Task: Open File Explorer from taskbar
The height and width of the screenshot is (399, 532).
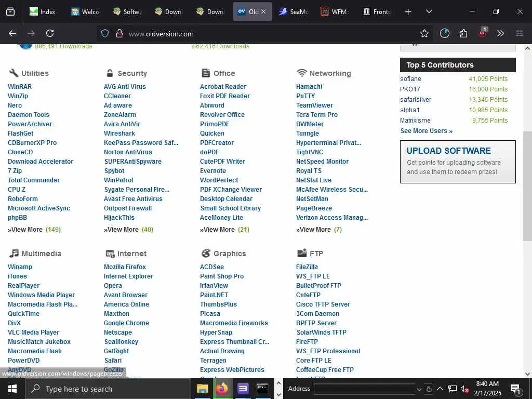Action: tap(202, 389)
